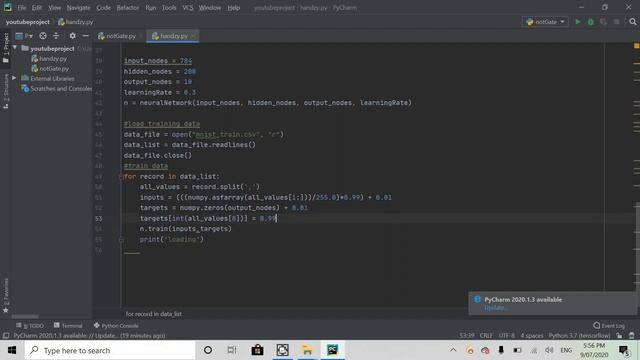Viewport: 640px width, 360px height.
Task: Click the 53:39 cursor position status
Action: click(x=467, y=336)
